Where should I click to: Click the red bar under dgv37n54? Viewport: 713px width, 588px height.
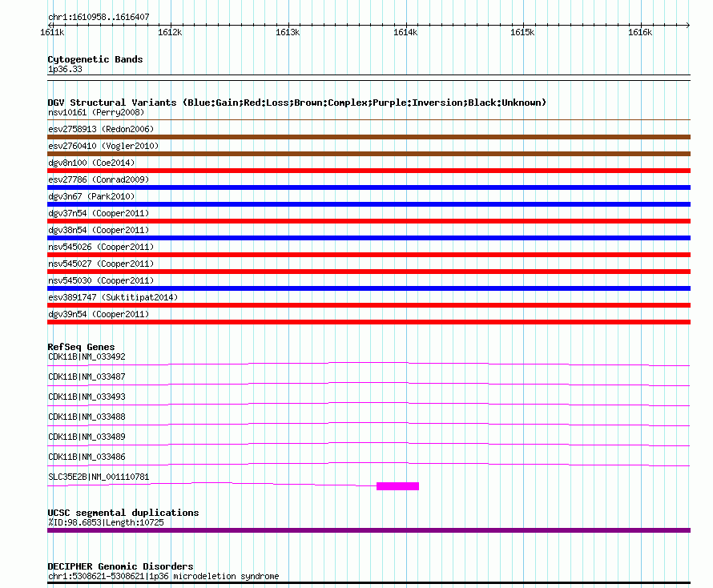click(369, 221)
